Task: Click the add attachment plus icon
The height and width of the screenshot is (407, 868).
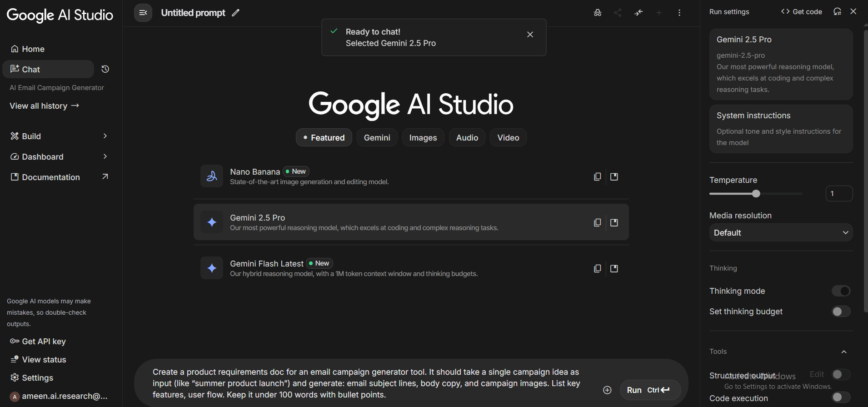Action: (x=607, y=390)
